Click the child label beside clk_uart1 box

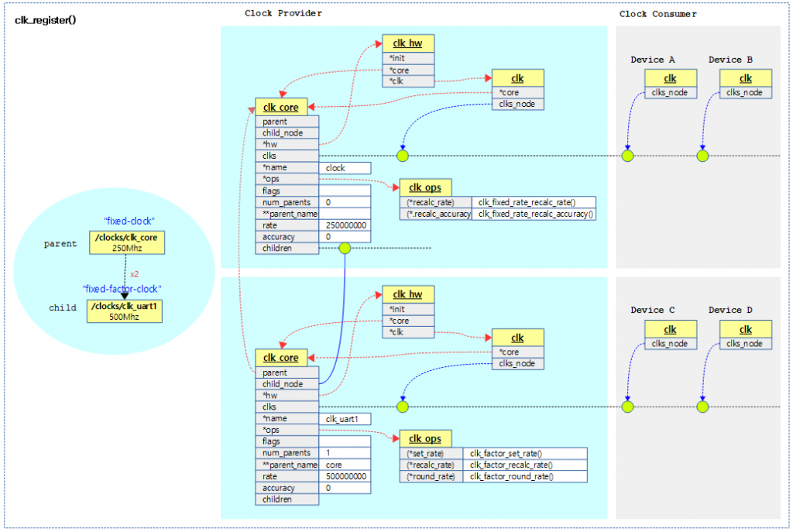coord(63,308)
